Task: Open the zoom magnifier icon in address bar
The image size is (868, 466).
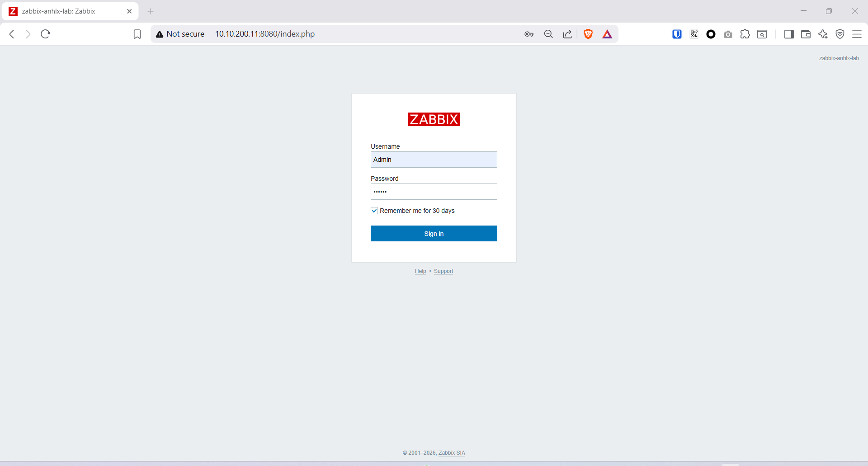Action: (x=548, y=34)
